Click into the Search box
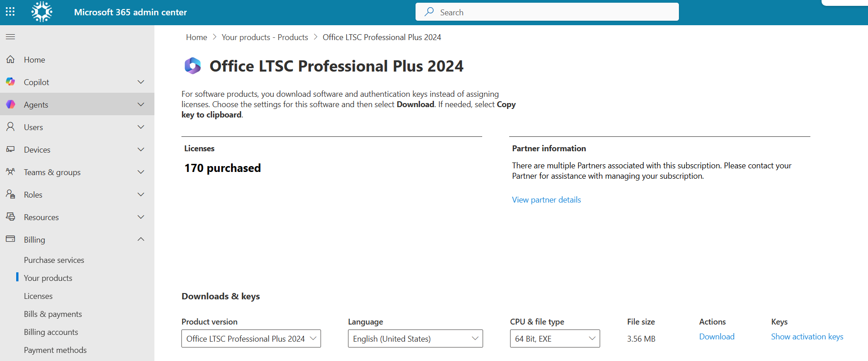The image size is (868, 361). [x=547, y=12]
